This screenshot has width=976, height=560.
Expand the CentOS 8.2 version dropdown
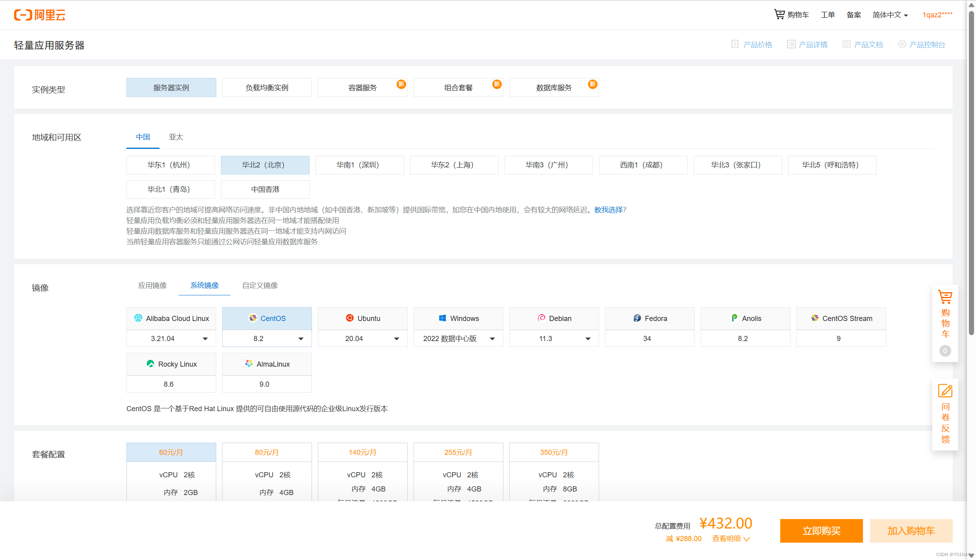point(267,339)
